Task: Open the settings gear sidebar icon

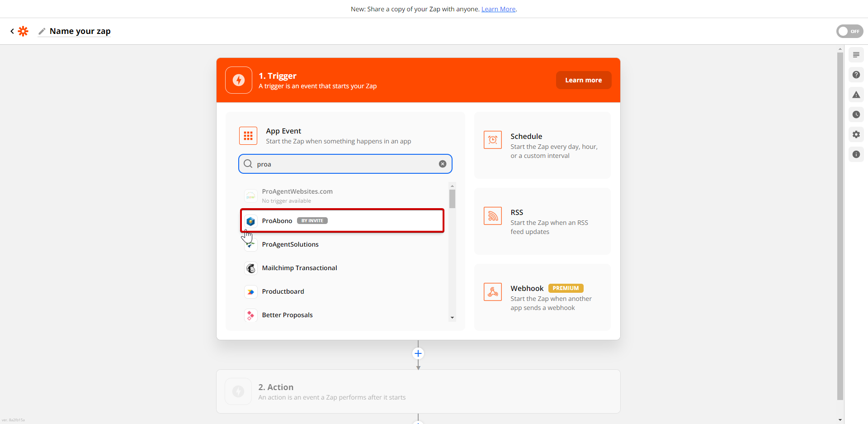Action: 856,134
